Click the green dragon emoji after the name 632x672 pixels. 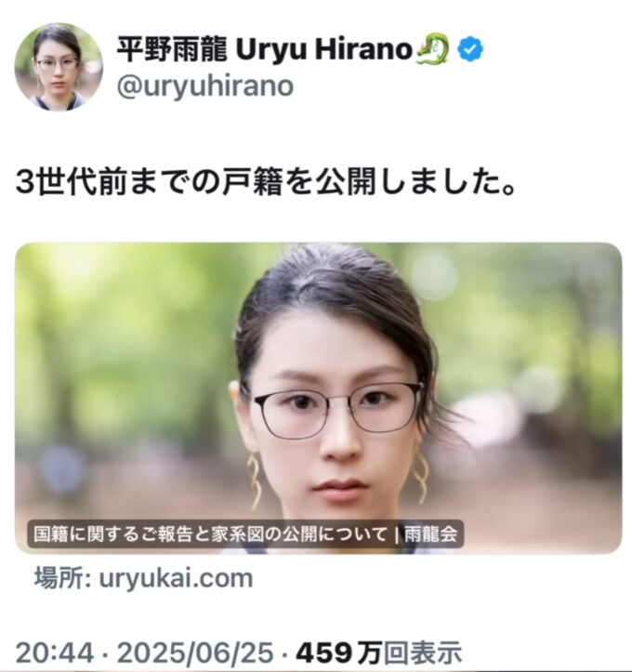point(432,49)
